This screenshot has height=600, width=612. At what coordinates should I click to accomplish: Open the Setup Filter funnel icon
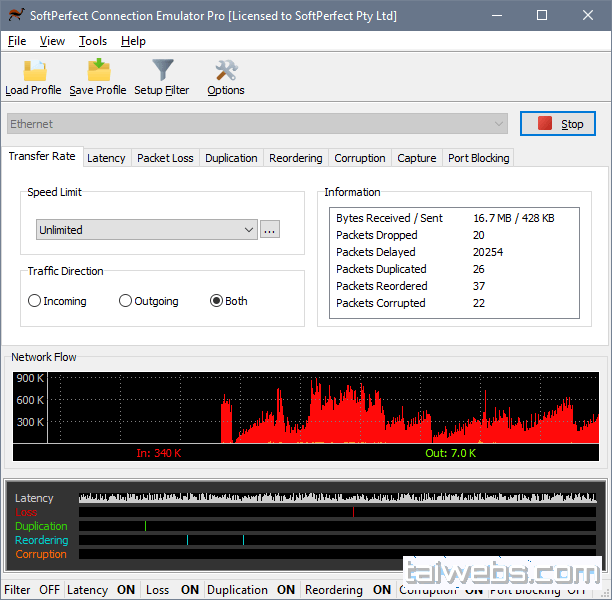162,71
